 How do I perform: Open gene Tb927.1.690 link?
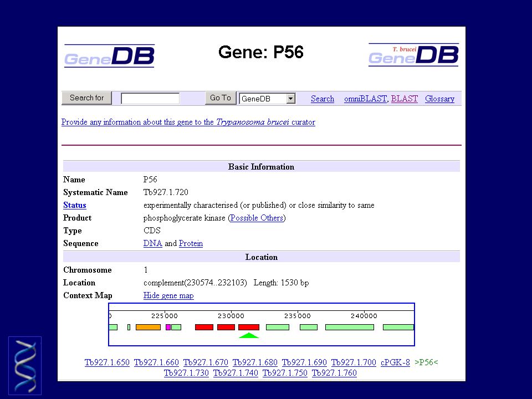(x=304, y=362)
